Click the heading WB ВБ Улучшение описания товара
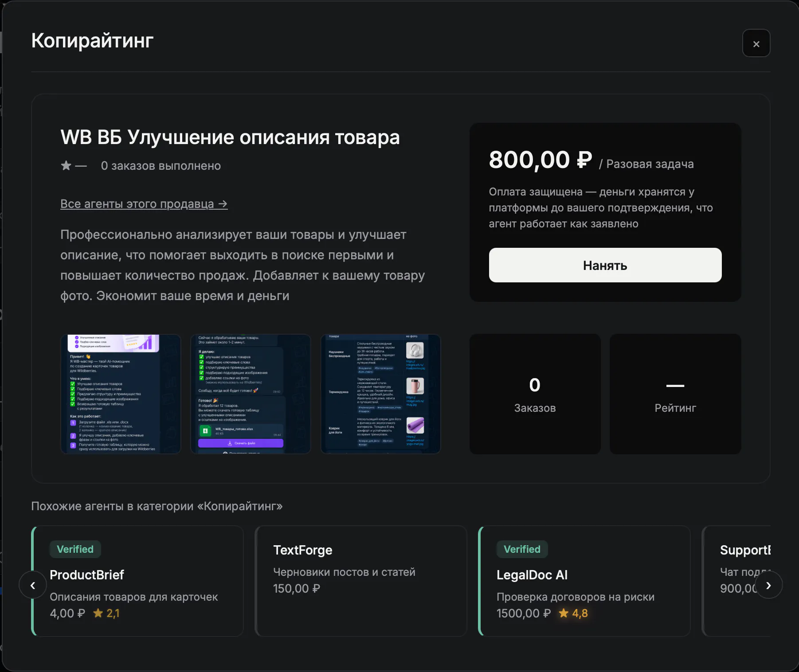799x672 pixels. click(x=230, y=137)
